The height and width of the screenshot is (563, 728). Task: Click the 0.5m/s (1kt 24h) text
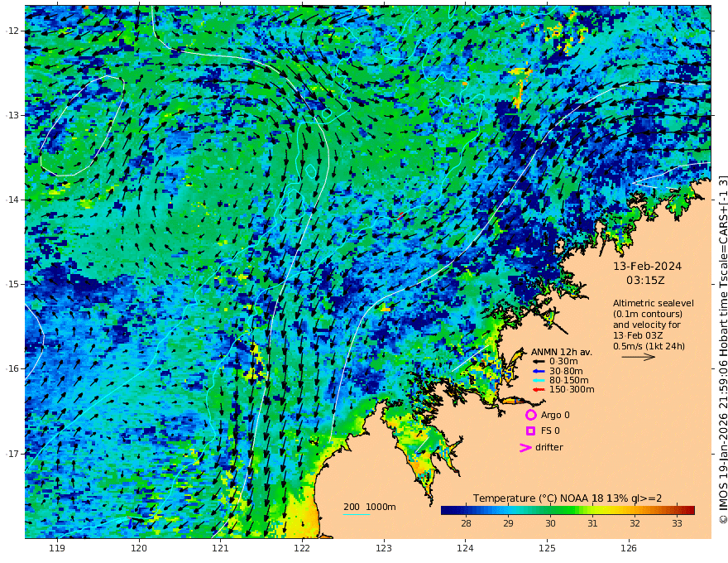coord(649,346)
